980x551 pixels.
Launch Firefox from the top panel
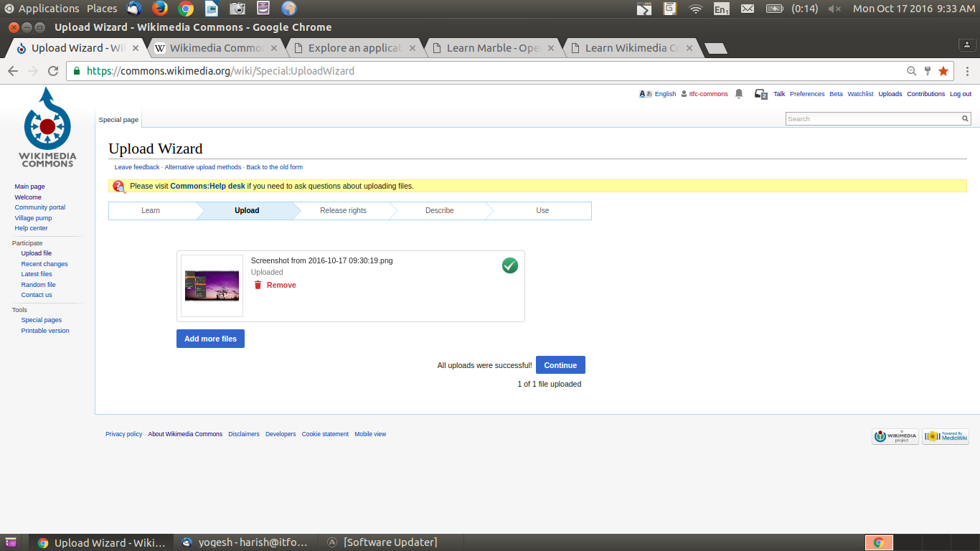160,9
